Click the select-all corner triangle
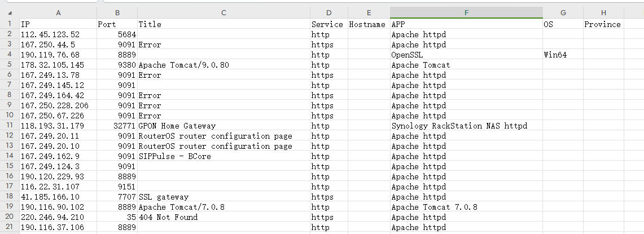The height and width of the screenshot is (234, 644). pyautogui.click(x=10, y=13)
